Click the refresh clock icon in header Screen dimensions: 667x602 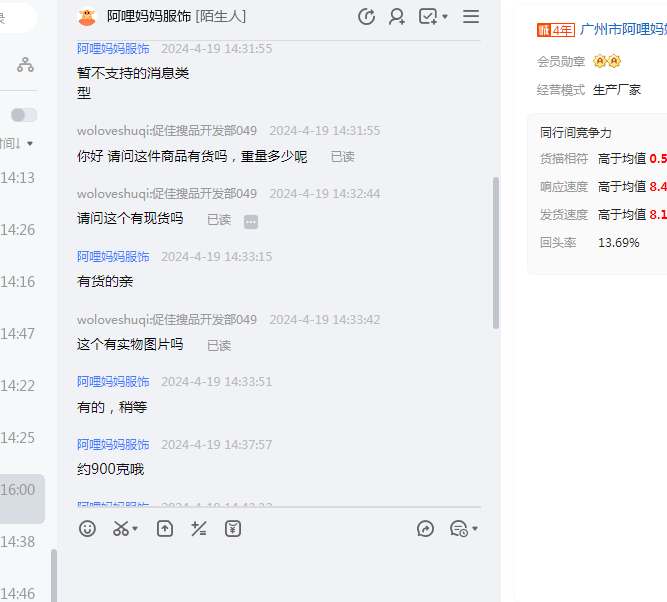click(x=366, y=16)
